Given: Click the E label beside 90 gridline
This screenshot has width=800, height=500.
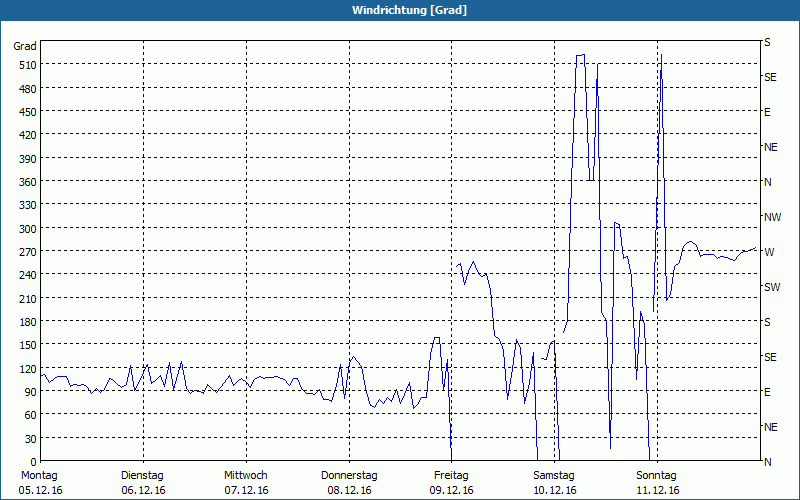Looking at the screenshot, I should point(767,392).
